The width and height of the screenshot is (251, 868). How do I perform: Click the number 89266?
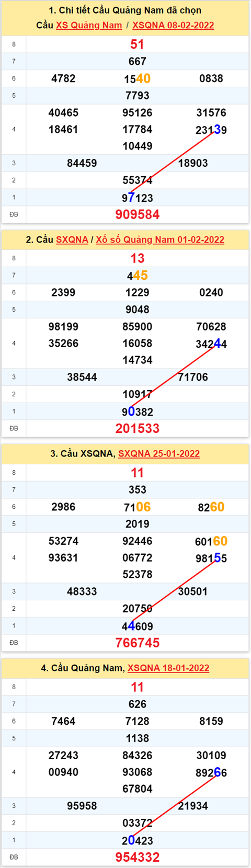click(211, 772)
